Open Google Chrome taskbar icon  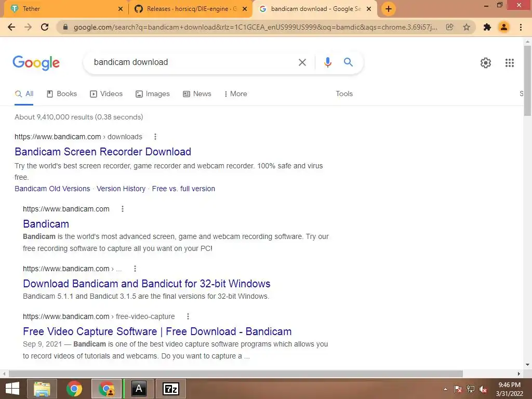tap(74, 389)
